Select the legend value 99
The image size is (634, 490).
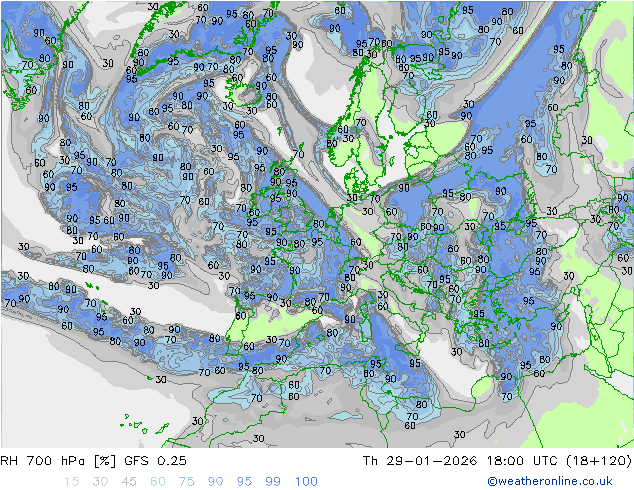(x=273, y=482)
